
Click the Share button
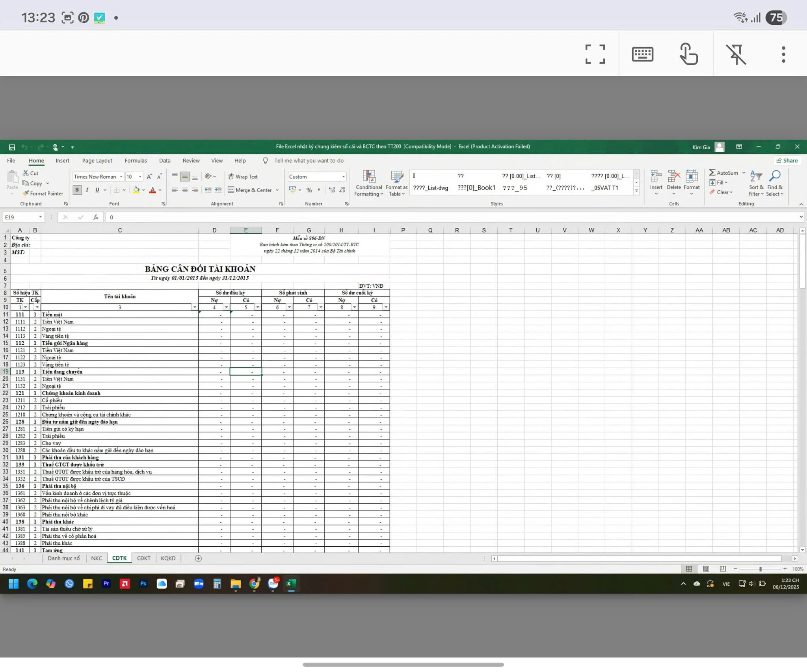click(787, 161)
